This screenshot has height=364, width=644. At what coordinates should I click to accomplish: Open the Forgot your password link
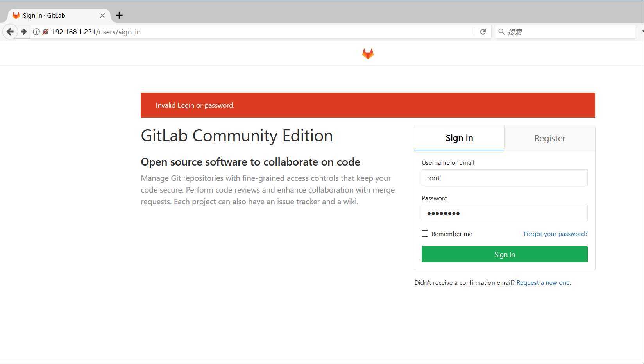tap(555, 234)
